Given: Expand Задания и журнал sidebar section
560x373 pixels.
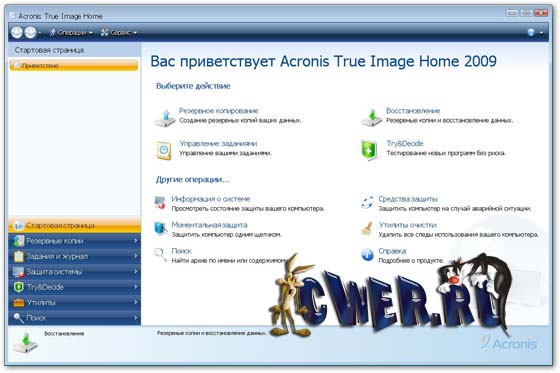Looking at the screenshot, I should point(75,257).
